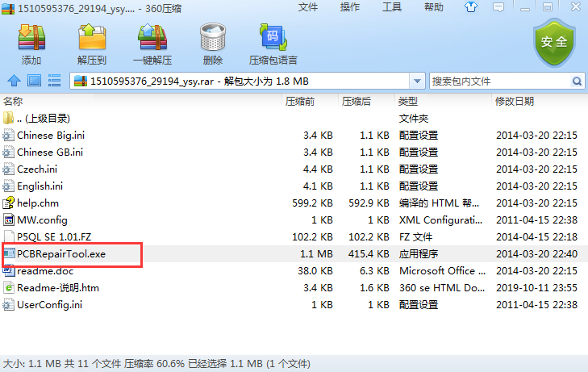Sort by the 压缩前 column header
This screenshot has height=372, width=588.
pyautogui.click(x=300, y=101)
